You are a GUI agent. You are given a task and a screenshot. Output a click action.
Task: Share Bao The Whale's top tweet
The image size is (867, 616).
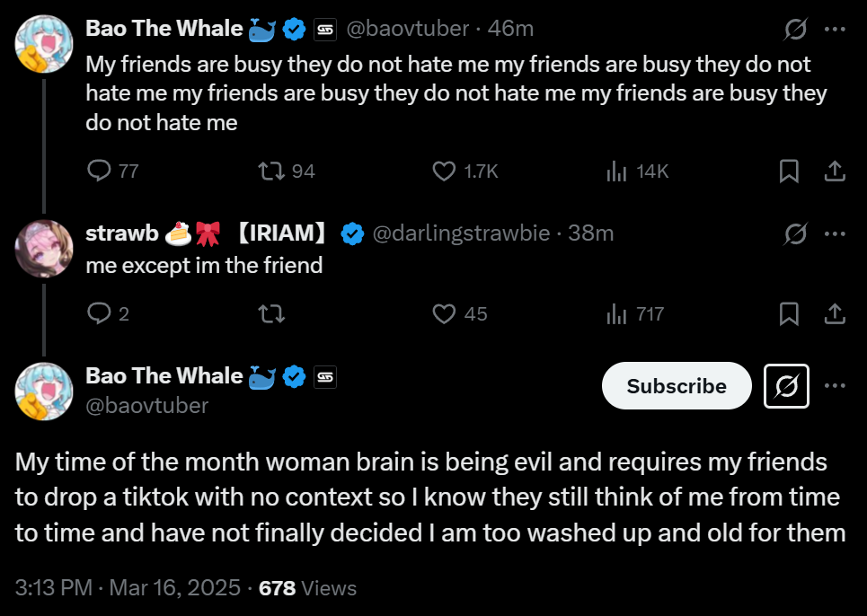point(834,171)
